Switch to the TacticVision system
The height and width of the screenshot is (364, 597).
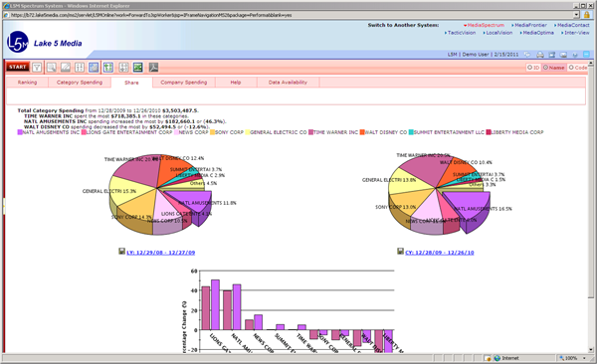point(461,33)
